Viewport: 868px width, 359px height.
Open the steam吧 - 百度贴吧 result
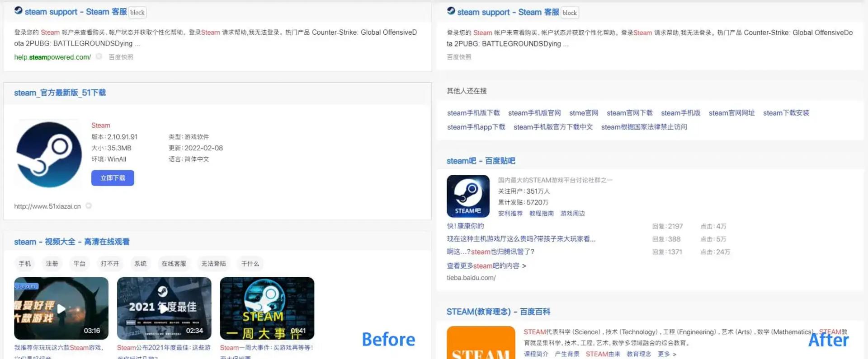(x=481, y=161)
